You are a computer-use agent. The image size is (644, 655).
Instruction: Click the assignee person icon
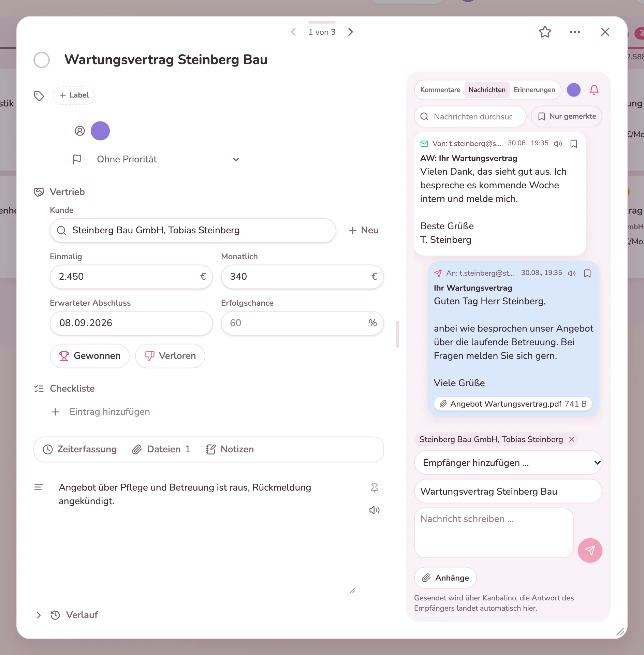(x=80, y=131)
